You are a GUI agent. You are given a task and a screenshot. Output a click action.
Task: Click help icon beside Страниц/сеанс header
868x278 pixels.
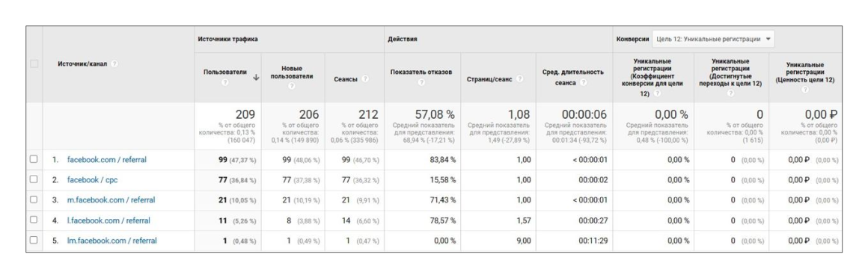pyautogui.click(x=520, y=79)
